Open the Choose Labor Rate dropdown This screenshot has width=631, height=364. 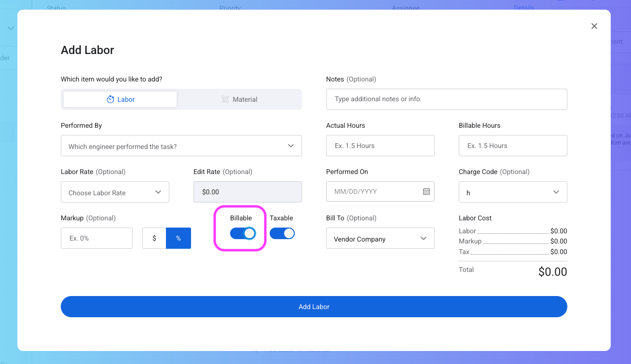click(x=115, y=191)
